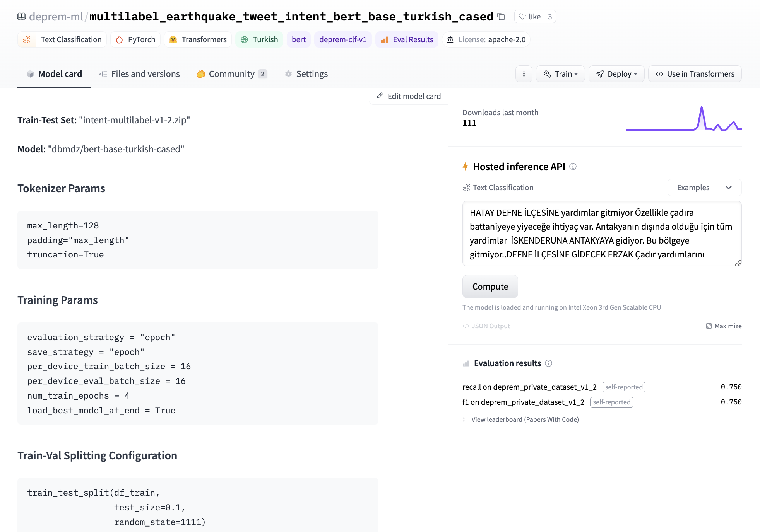The height and width of the screenshot is (532, 760).
Task: Open the Train button dropdown
Action: pos(560,74)
